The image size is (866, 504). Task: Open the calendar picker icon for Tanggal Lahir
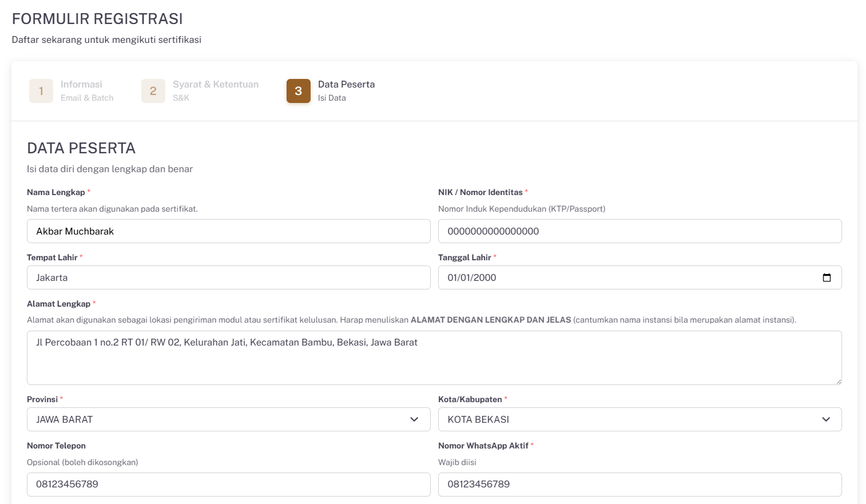click(x=827, y=277)
